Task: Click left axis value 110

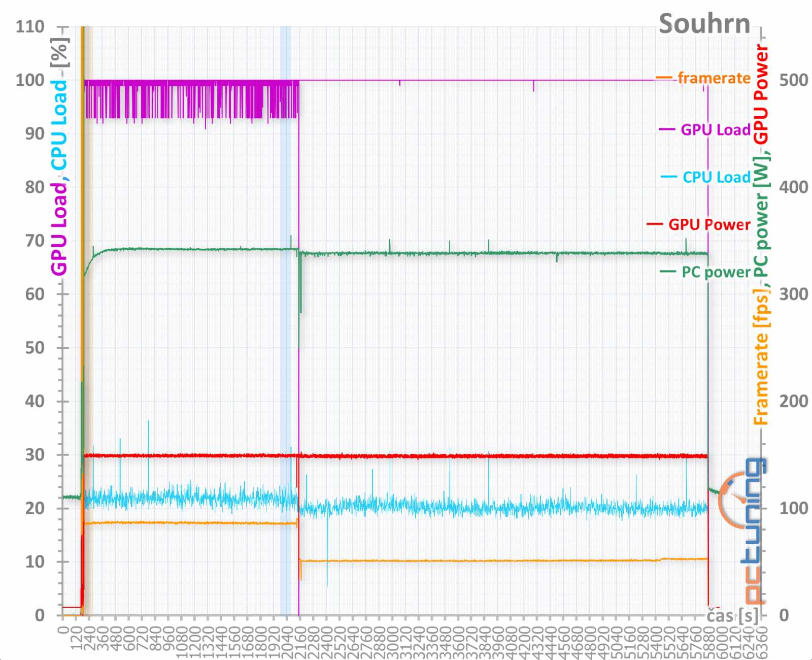Action: coord(30,26)
